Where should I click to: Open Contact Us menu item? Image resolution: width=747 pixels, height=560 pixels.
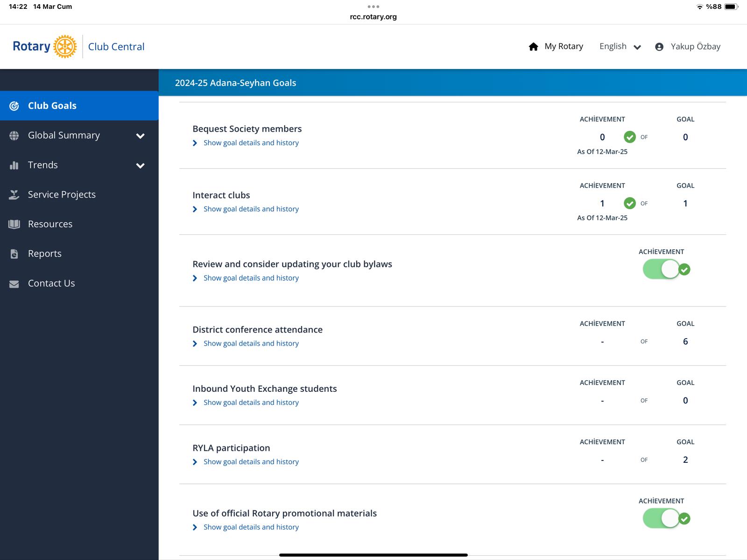coord(79,283)
